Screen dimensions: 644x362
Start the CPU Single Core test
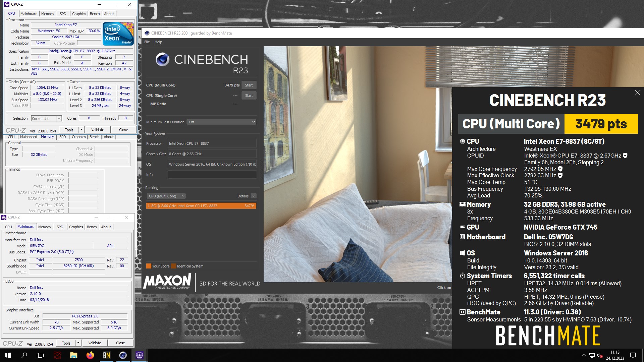tap(249, 96)
